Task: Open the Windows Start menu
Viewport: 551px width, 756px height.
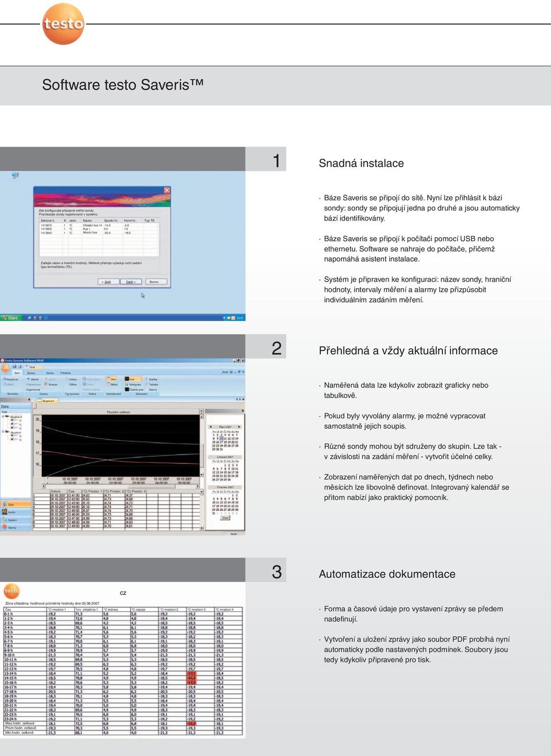Action: pos(10,317)
